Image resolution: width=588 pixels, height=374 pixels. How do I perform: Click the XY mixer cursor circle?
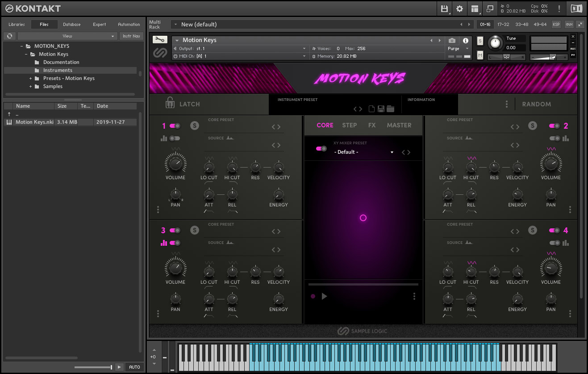(x=363, y=218)
